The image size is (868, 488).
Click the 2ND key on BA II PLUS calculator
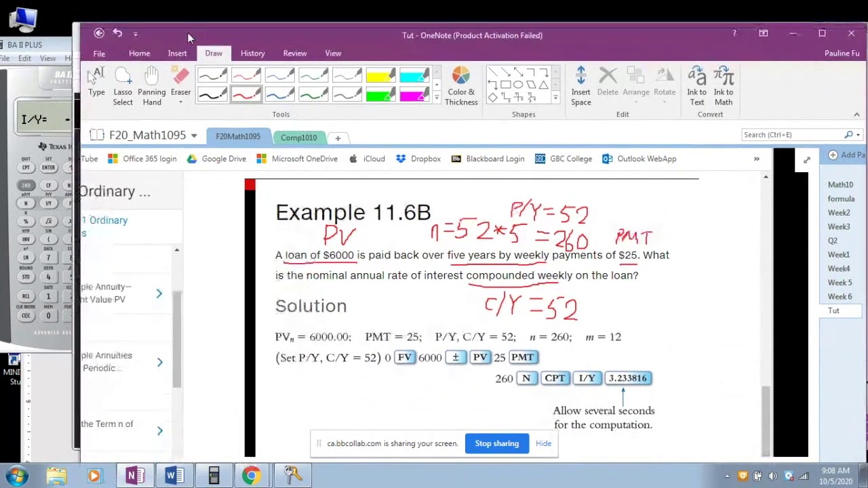click(26, 186)
